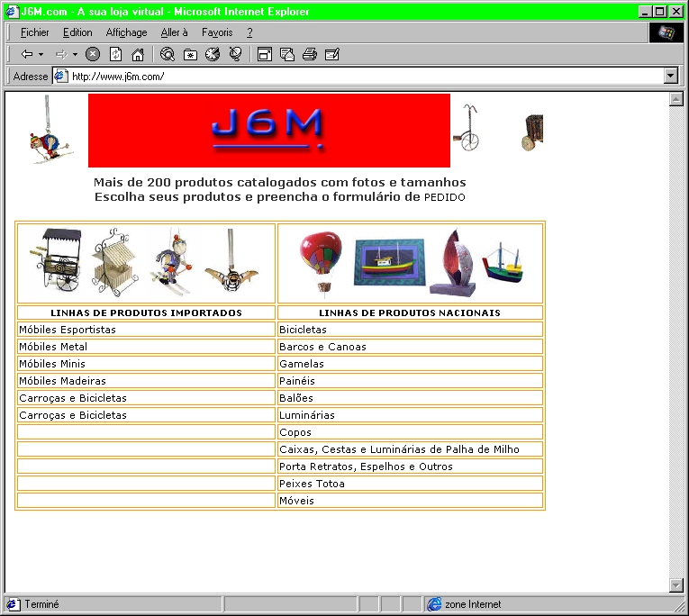Open Painéis link
This screenshot has height=616, width=689.
pos(297,381)
